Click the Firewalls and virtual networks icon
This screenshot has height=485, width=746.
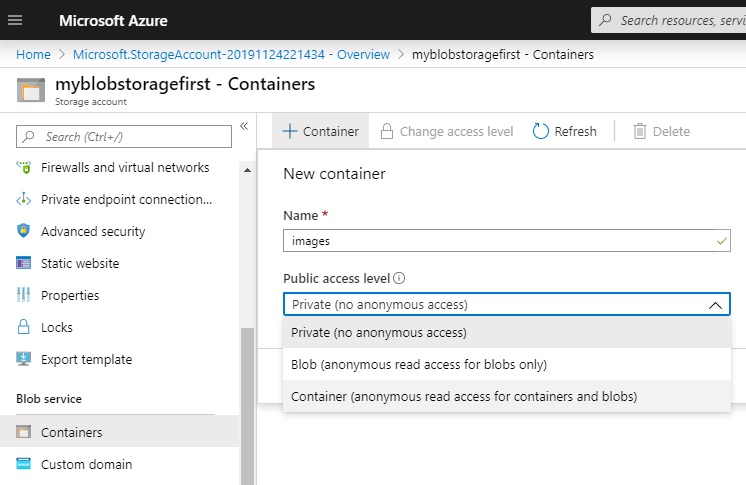[x=24, y=168]
